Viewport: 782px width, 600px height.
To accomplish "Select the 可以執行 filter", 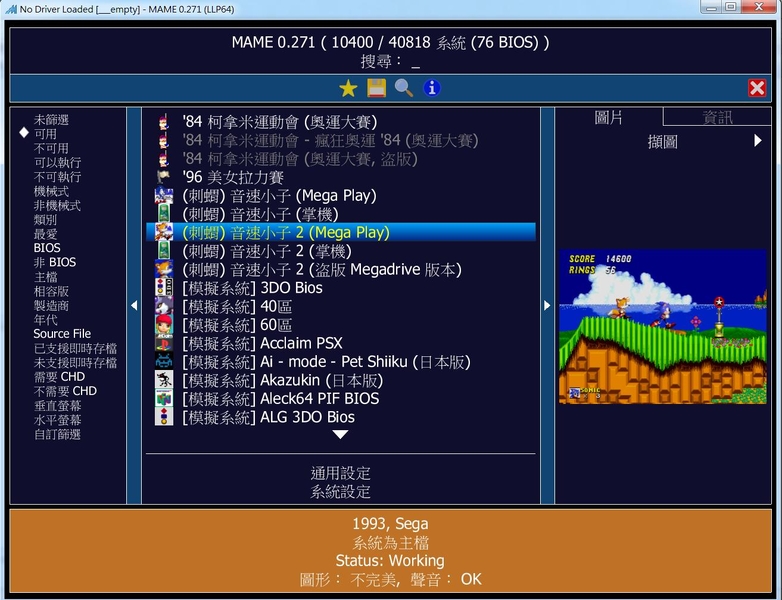I will coord(57,163).
